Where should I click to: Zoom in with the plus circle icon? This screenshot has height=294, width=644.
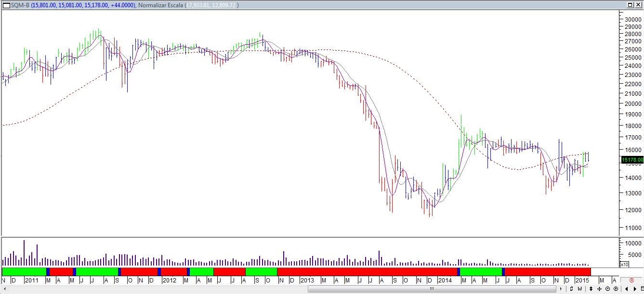click(616, 289)
